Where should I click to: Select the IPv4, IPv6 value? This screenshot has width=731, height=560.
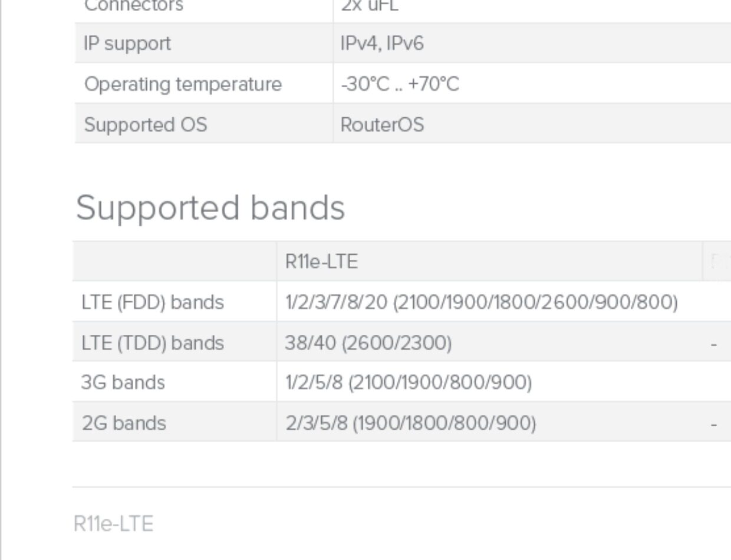click(x=382, y=44)
